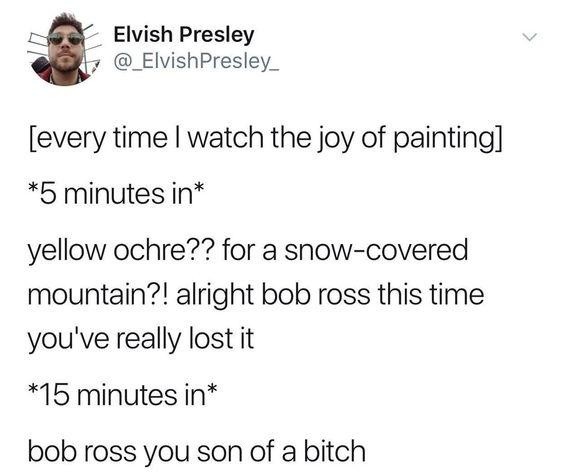Click the word 'lost' in the tweet

(211, 338)
